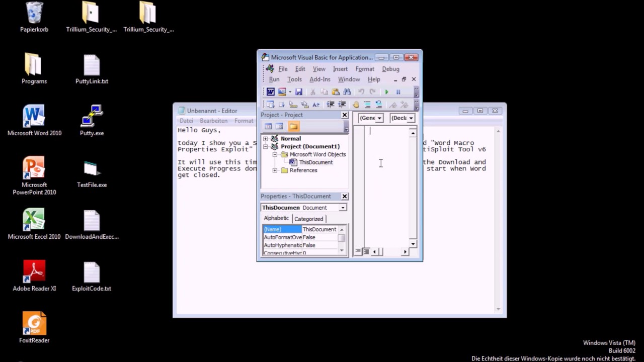This screenshot has width=644, height=362.
Task: Expand the References folder
Action: 275,170
